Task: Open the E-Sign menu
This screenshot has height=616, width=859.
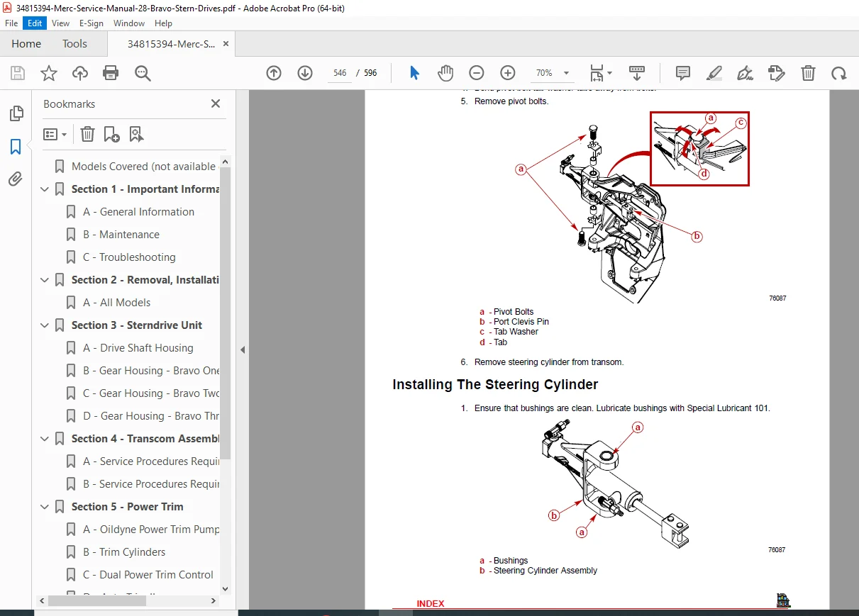Action: tap(91, 23)
